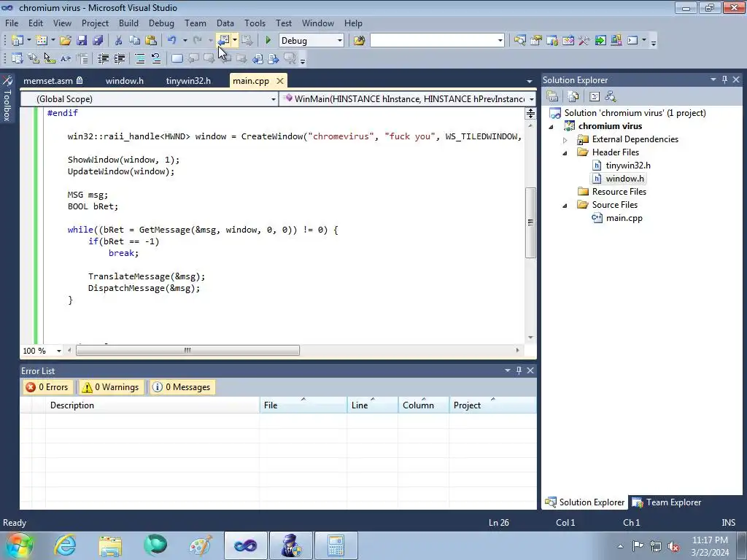Toggle the 0 Messages filter

pyautogui.click(x=182, y=387)
